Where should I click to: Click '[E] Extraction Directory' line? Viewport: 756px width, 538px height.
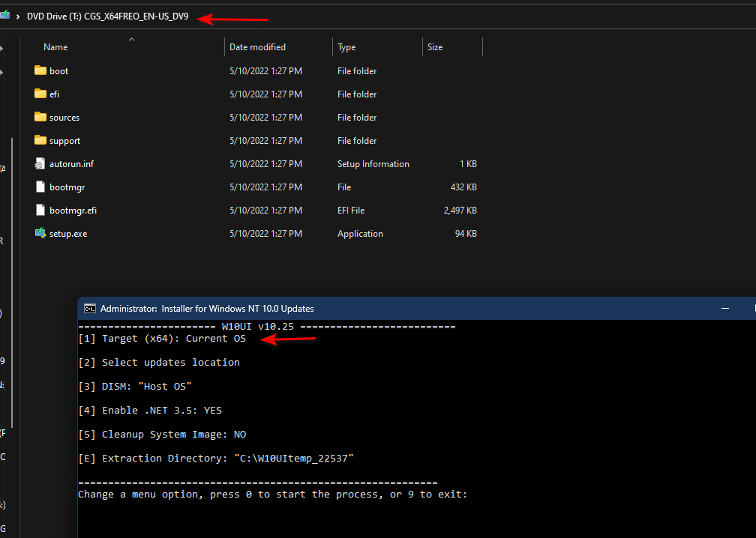tap(216, 458)
